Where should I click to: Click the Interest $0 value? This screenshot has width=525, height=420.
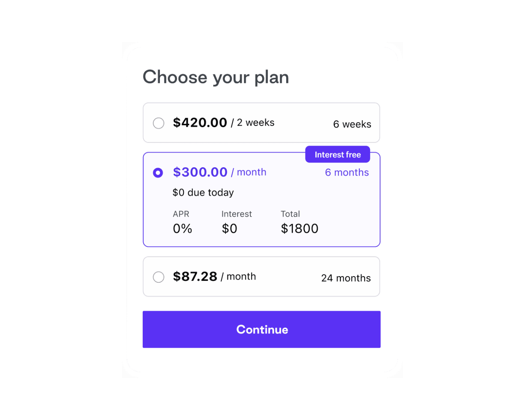pos(229,229)
